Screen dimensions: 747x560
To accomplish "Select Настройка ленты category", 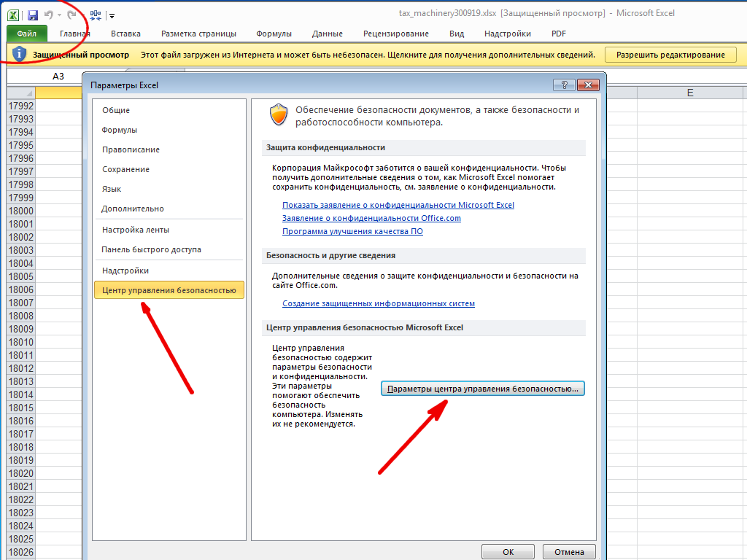I will (x=136, y=230).
